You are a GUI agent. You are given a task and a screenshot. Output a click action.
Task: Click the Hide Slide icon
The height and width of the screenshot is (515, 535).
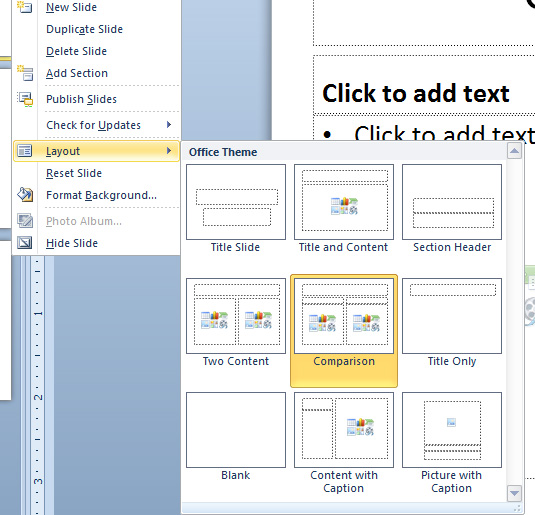click(x=25, y=243)
